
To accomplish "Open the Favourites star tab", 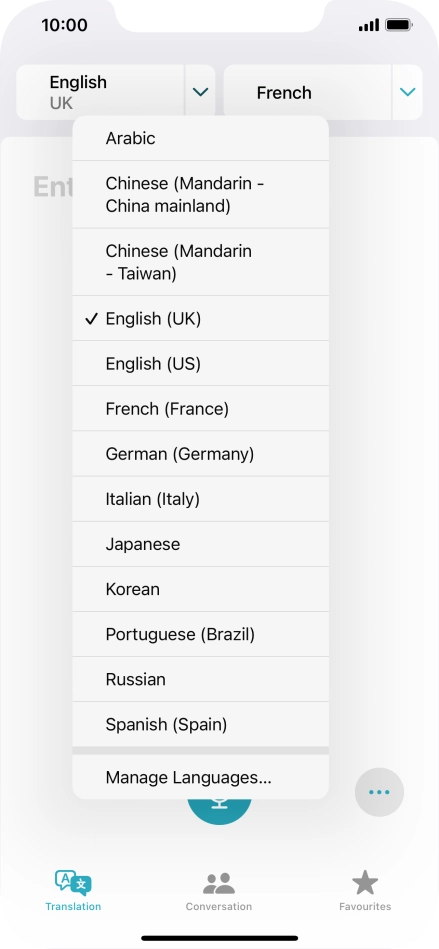I will [x=365, y=891].
